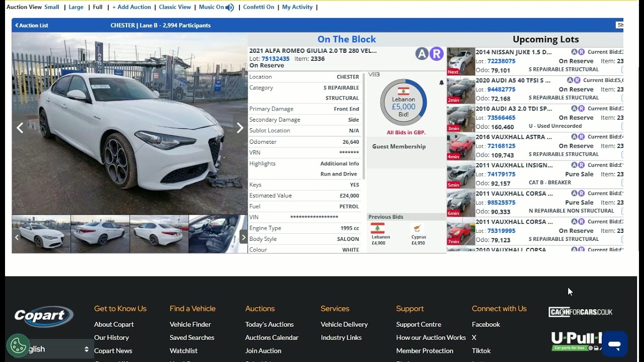The height and width of the screenshot is (362, 644).
Task: Open How our Auction Works link
Action: (x=431, y=337)
